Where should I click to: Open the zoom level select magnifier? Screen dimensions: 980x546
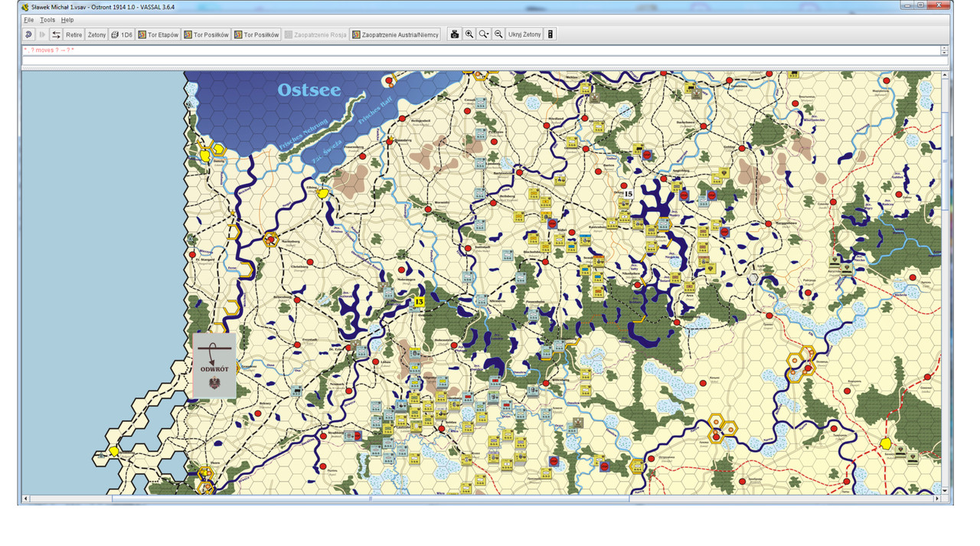click(x=484, y=34)
